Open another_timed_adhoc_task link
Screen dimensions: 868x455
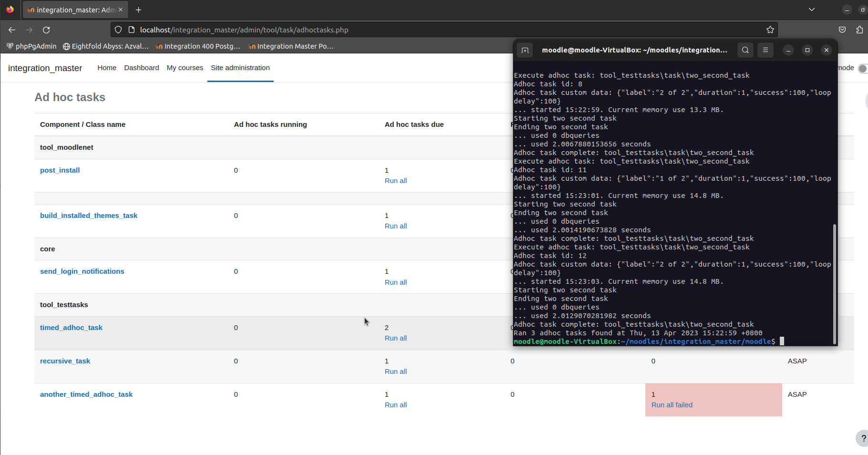pos(86,394)
